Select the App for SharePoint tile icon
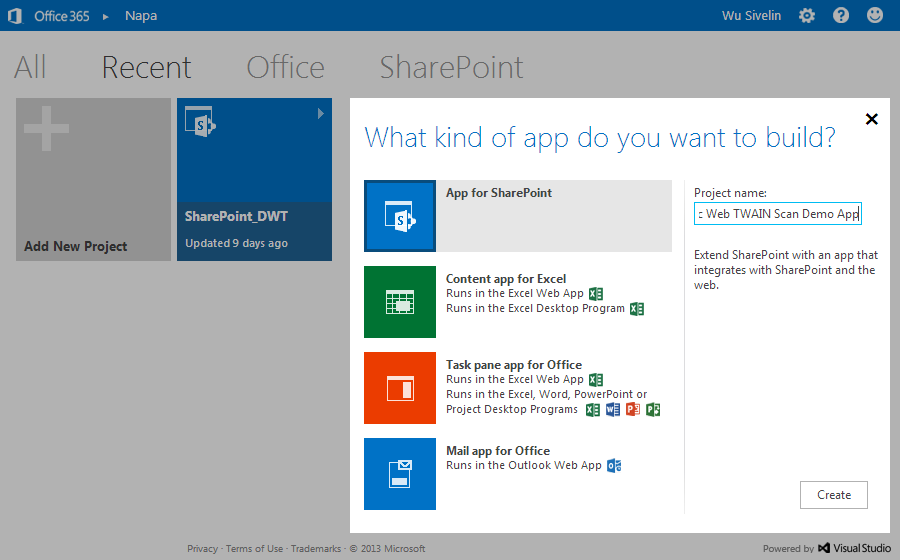The height and width of the screenshot is (560, 900). (400, 216)
